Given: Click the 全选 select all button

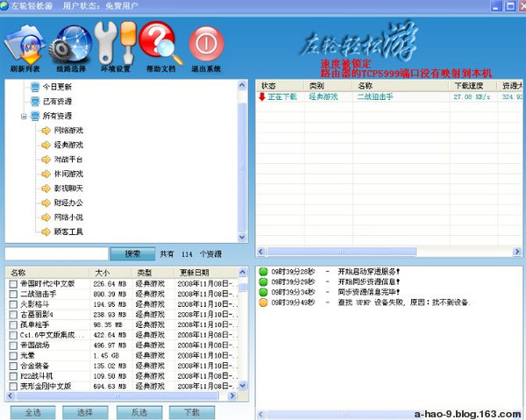Looking at the screenshot, I should pos(32,411).
